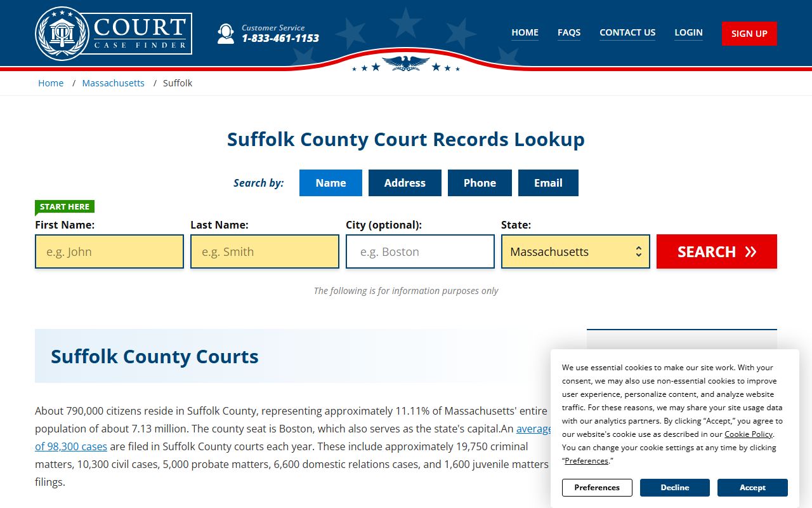The image size is (812, 508).
Task: Click the Suffolk breadcrumb text
Action: (178, 83)
